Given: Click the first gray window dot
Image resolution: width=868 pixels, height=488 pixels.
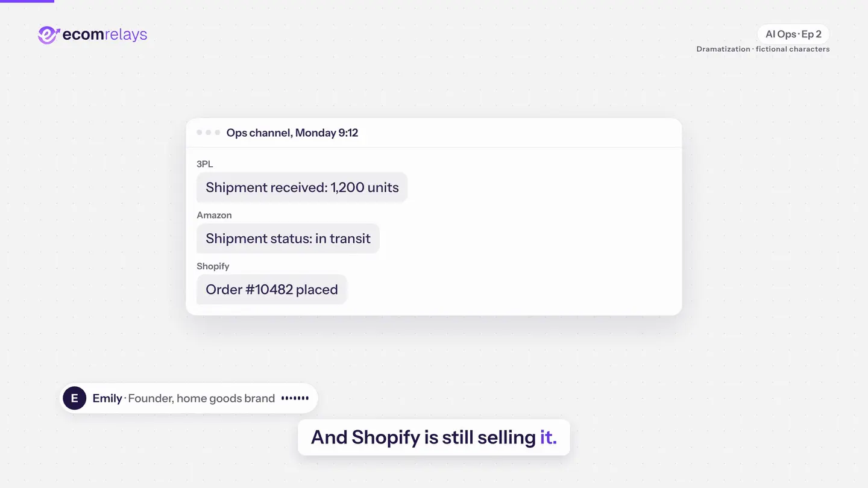Looking at the screenshot, I should (x=200, y=133).
